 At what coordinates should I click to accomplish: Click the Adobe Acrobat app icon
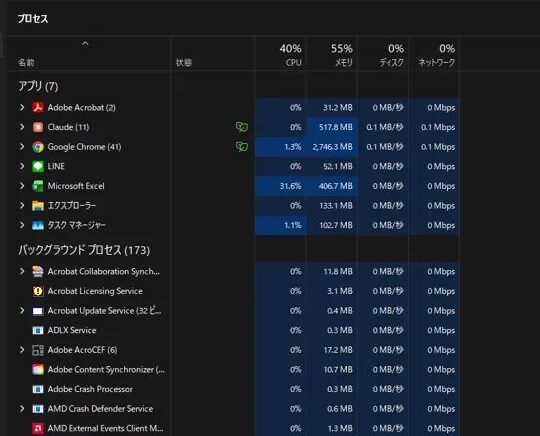click(x=38, y=107)
